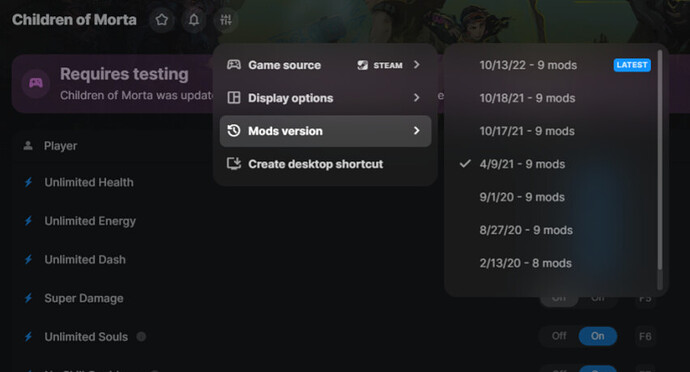Expand Display options submenu chevron
This screenshot has width=690, height=372.
coord(416,98)
